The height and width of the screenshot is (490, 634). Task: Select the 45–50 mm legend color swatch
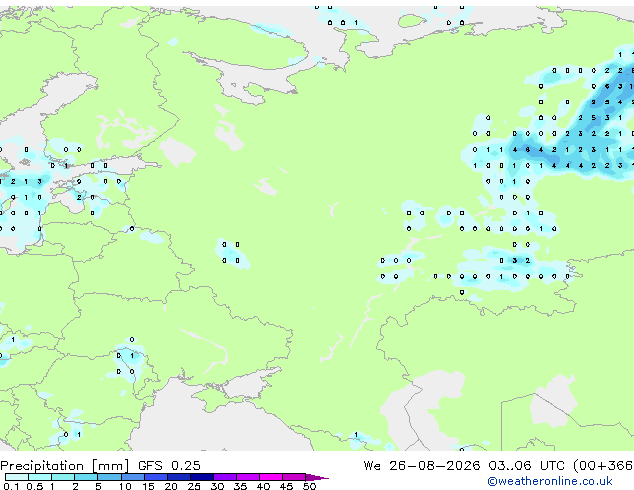[294, 477]
